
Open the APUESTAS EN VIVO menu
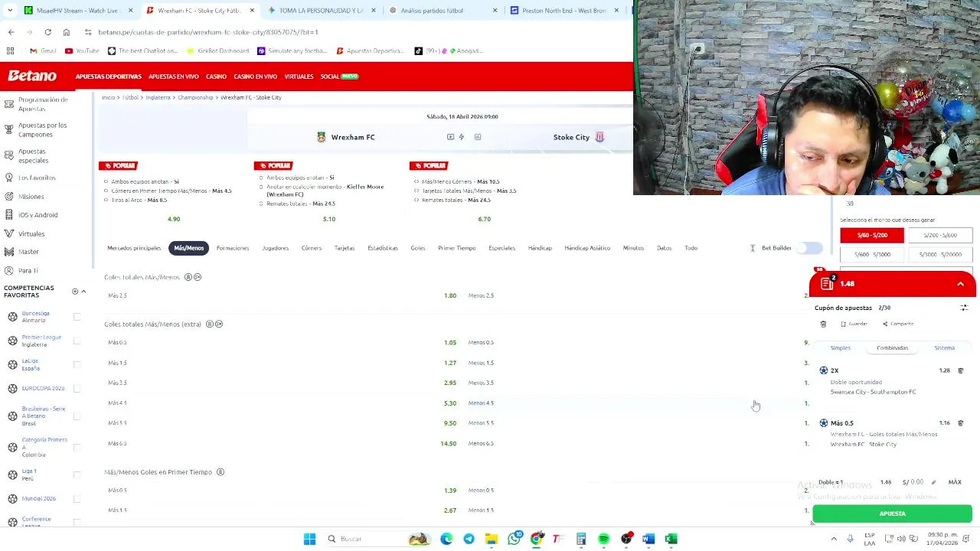point(173,77)
